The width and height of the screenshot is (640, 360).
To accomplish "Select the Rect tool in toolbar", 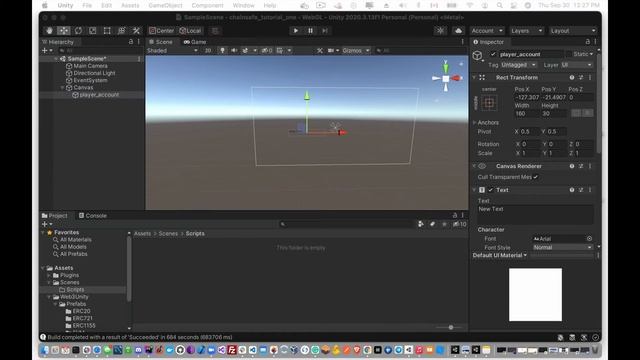I will coord(107,31).
